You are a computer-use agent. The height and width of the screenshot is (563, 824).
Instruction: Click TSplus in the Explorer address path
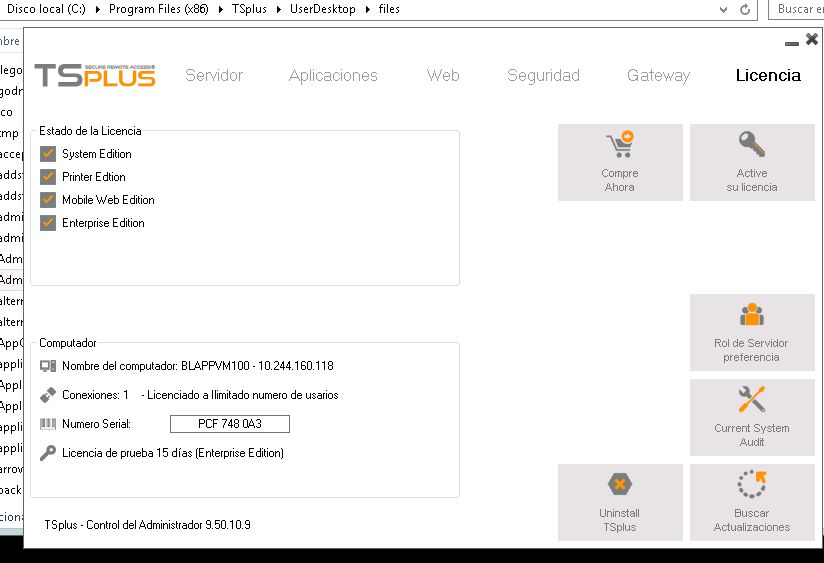coord(249,9)
